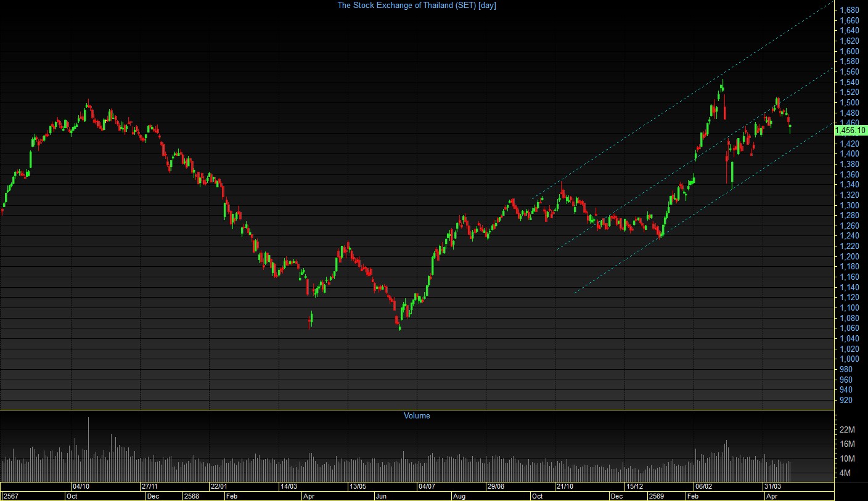The height and width of the screenshot is (501, 868).
Task: Select the 16M volume axis label
Action: [848, 444]
